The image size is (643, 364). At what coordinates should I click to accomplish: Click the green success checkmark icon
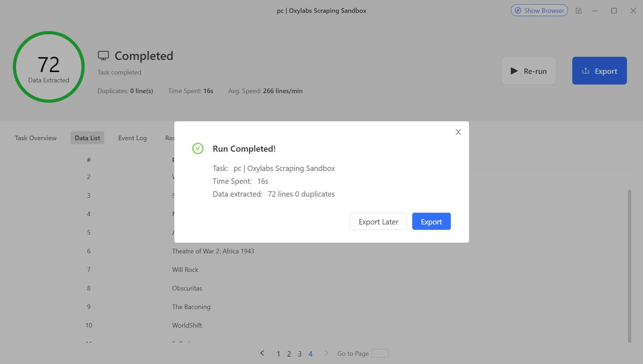coord(198,149)
